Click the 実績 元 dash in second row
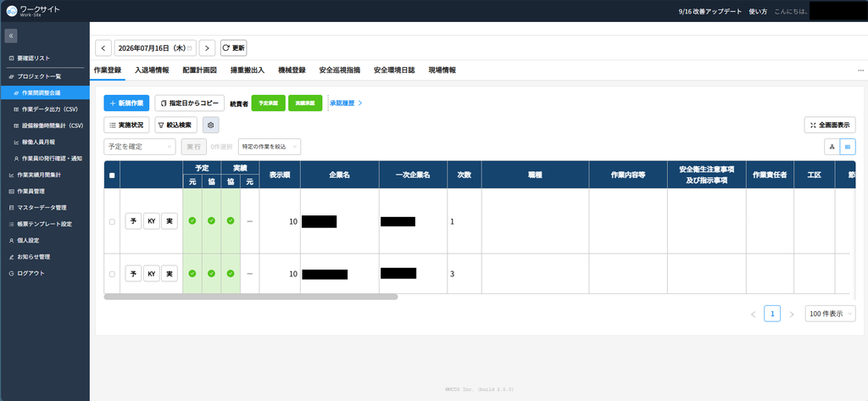 coord(250,274)
